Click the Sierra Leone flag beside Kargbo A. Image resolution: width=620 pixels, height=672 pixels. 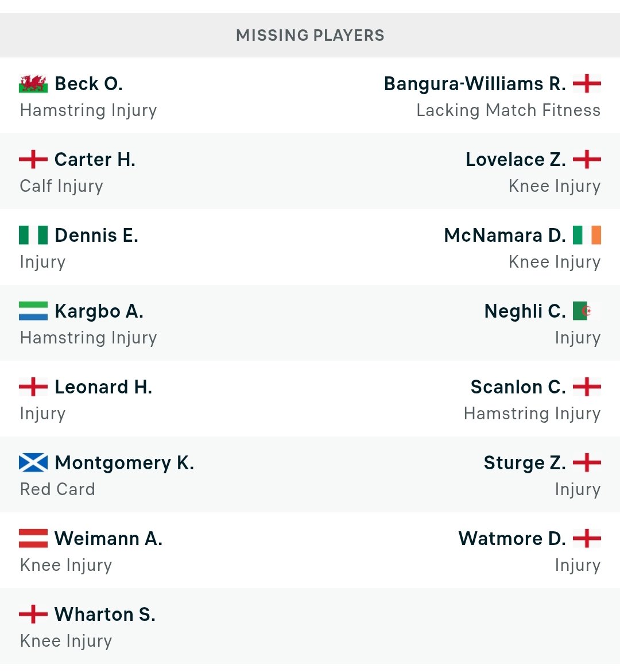tap(33, 311)
